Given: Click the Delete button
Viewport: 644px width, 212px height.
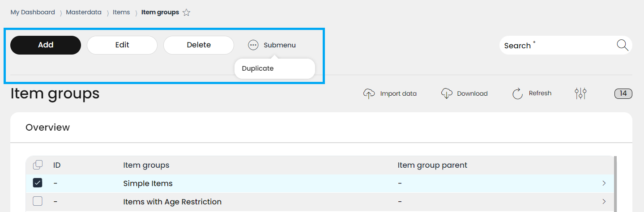Looking at the screenshot, I should [199, 45].
